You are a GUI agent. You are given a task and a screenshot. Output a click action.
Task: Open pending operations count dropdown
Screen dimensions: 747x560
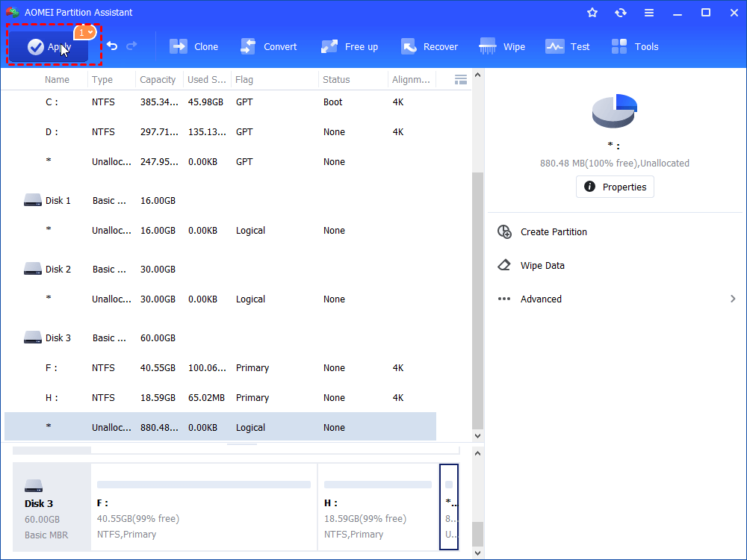85,32
